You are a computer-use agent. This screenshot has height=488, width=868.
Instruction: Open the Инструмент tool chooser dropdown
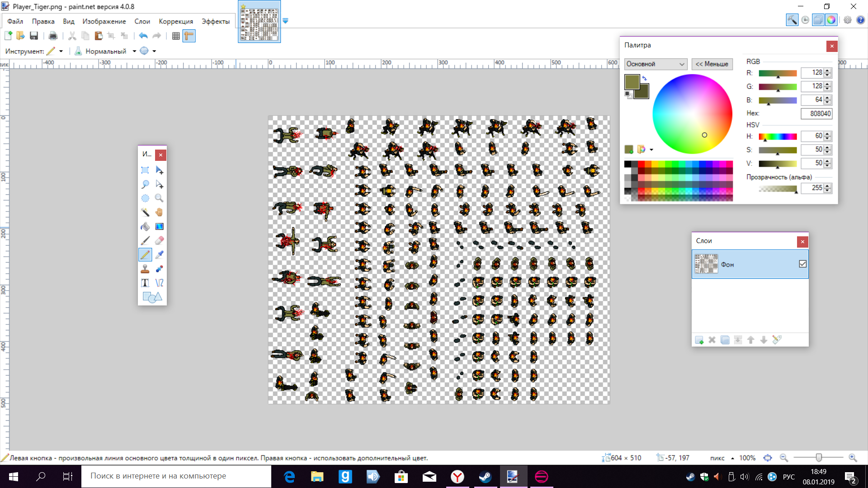[x=61, y=51]
